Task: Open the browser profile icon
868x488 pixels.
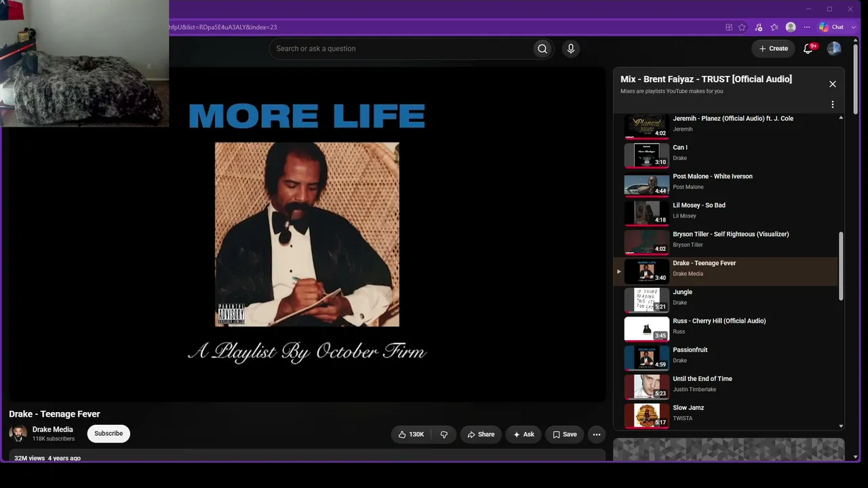Action: (791, 27)
